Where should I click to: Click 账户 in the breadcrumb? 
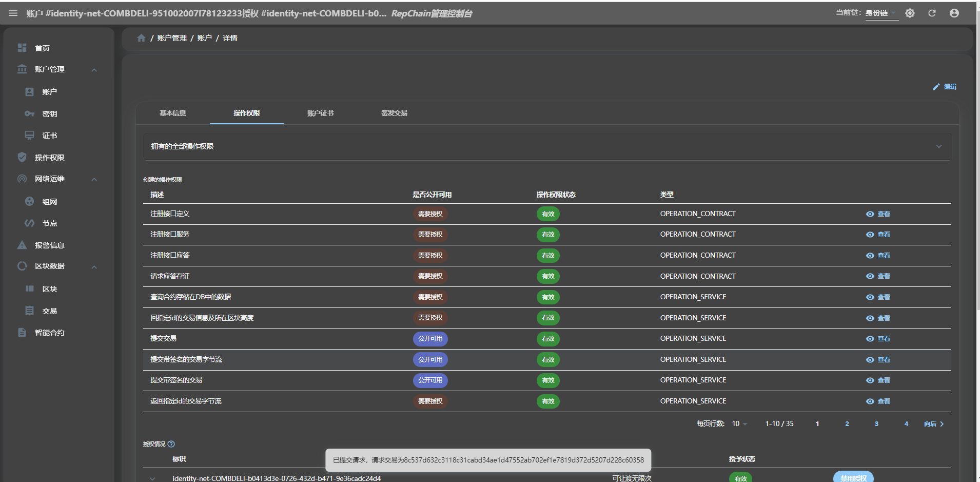click(x=204, y=38)
